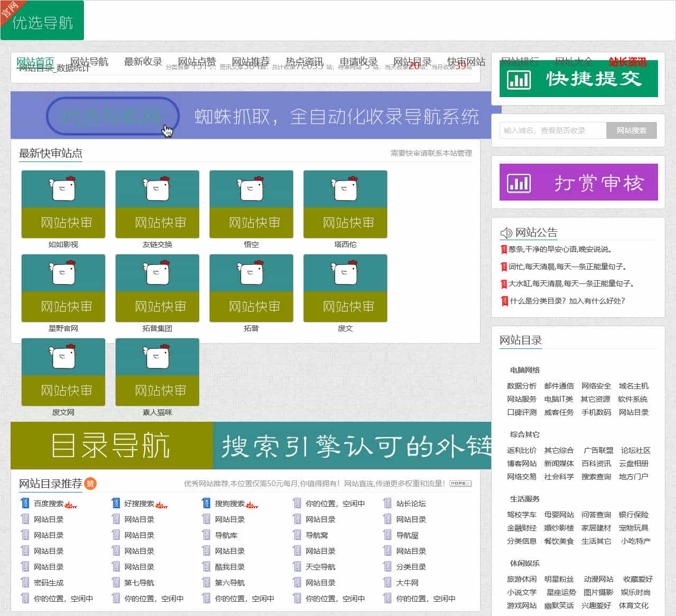Click the 目录导航 olive banner
This screenshot has width=676, height=616.
pyautogui.click(x=111, y=446)
